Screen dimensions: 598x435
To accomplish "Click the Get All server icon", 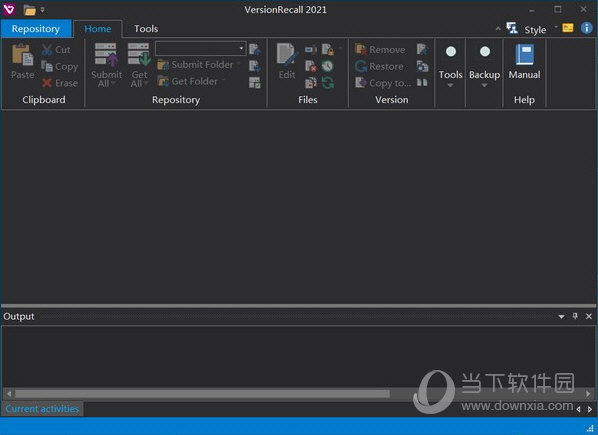I will coord(139,55).
